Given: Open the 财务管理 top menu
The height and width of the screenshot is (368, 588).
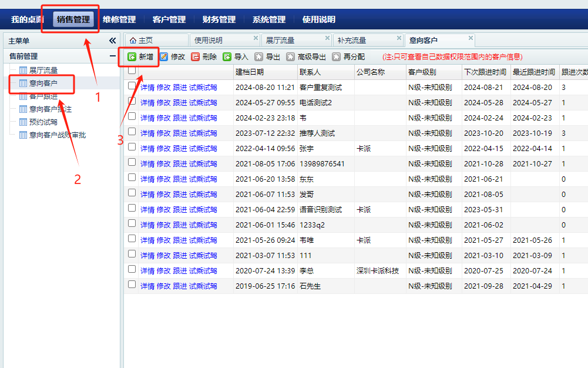Looking at the screenshot, I should pyautogui.click(x=219, y=19).
